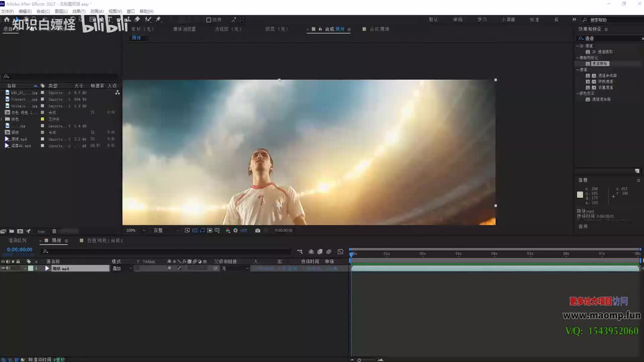The height and width of the screenshot is (362, 644).
Task: Open the parent link dropdown showing 无
Action: pyautogui.click(x=235, y=268)
